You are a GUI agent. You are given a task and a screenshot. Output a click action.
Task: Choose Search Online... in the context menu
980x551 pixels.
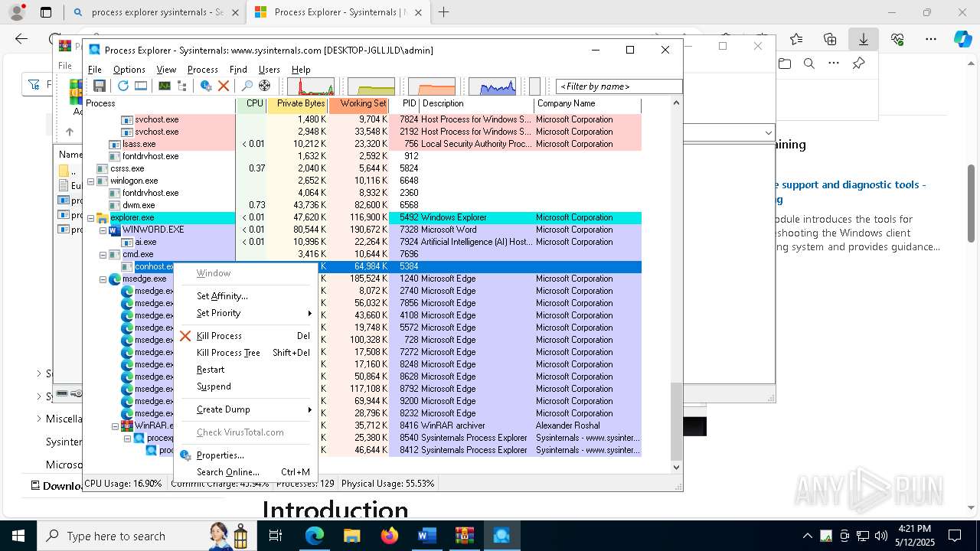(x=245, y=472)
